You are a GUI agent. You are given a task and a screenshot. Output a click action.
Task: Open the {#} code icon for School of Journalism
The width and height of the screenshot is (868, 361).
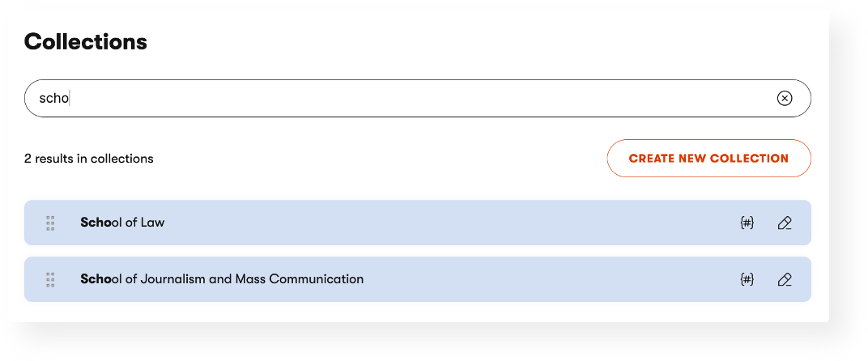[x=747, y=279]
